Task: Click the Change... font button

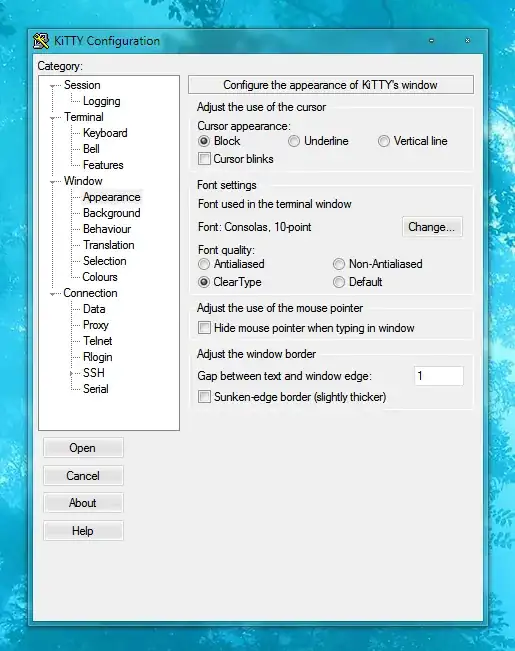Action: (x=432, y=227)
